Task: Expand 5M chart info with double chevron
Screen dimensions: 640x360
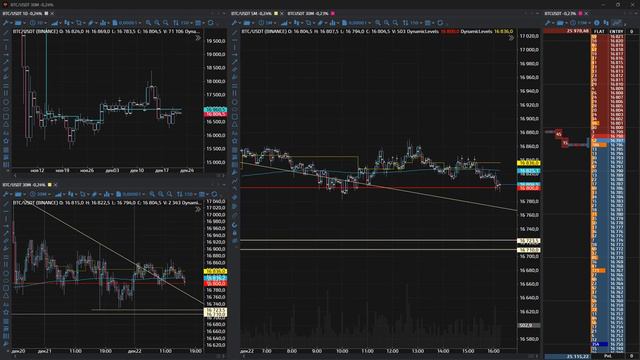Action: pos(511,38)
